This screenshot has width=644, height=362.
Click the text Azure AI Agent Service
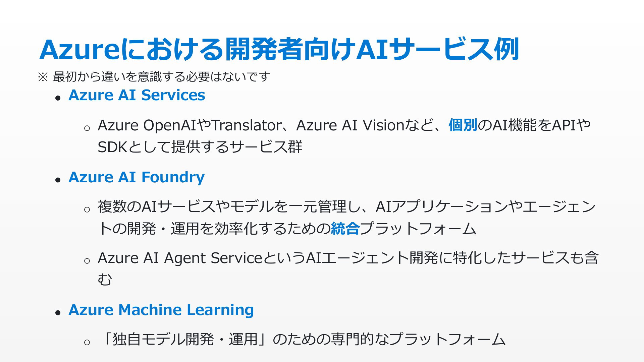coord(180,258)
